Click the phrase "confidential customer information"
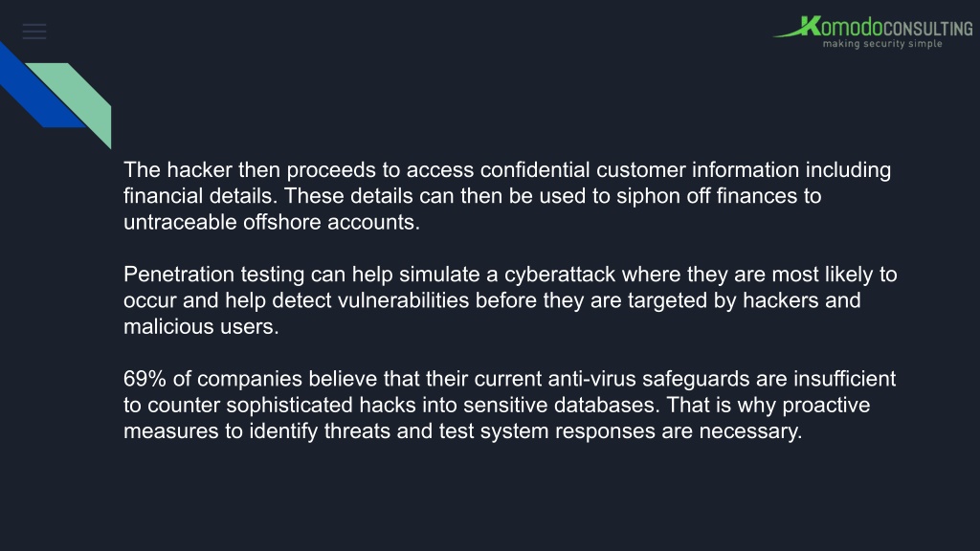980x551 pixels. point(639,170)
